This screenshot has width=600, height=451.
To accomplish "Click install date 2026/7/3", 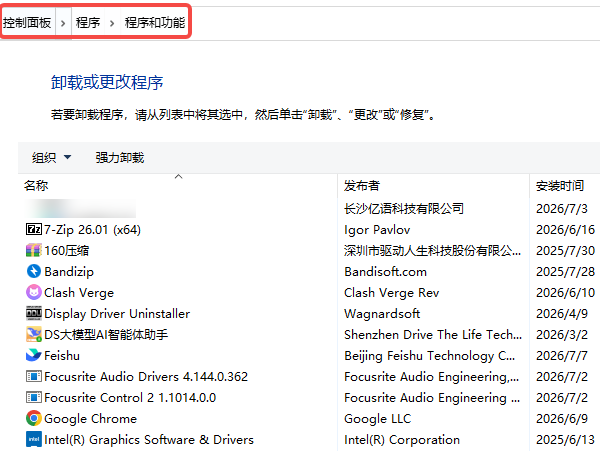I will coord(562,208).
